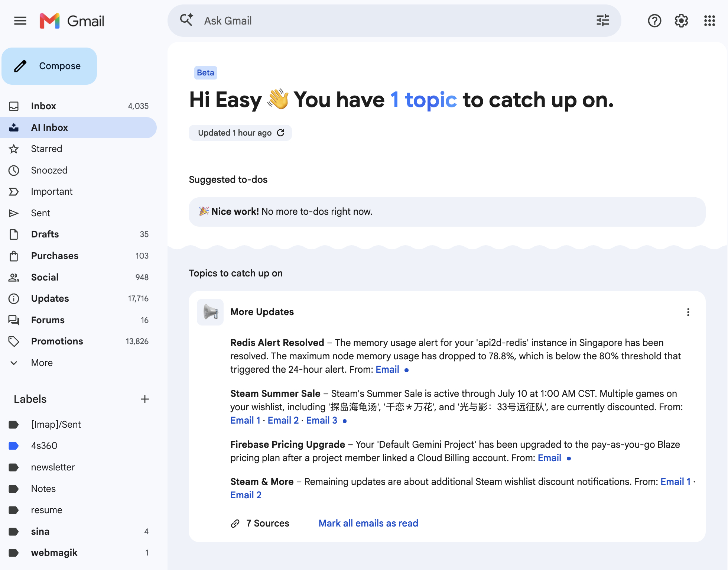The height and width of the screenshot is (570, 728).
Task: Open the main menu hamburger icon
Action: (x=20, y=21)
